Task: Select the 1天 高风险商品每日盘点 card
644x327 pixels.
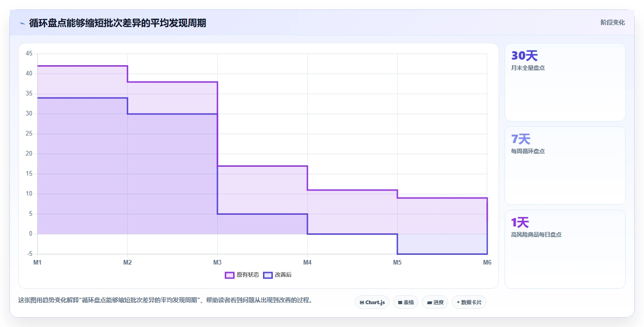Action: click(565, 249)
